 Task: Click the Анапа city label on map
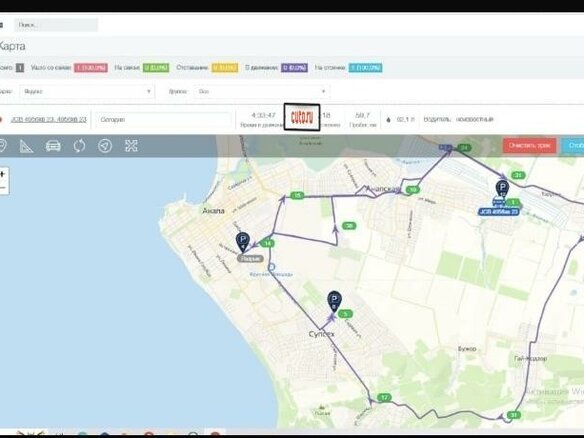[x=213, y=211]
